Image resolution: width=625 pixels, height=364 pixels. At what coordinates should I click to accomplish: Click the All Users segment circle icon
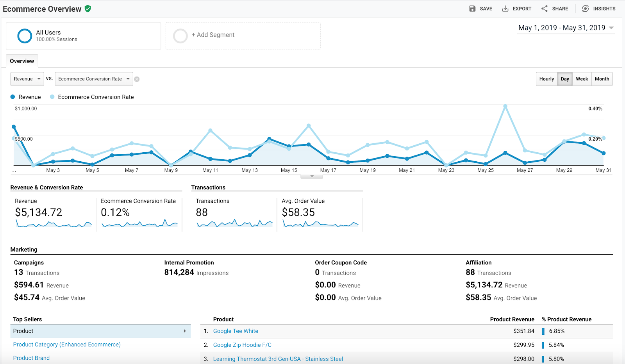click(x=24, y=36)
